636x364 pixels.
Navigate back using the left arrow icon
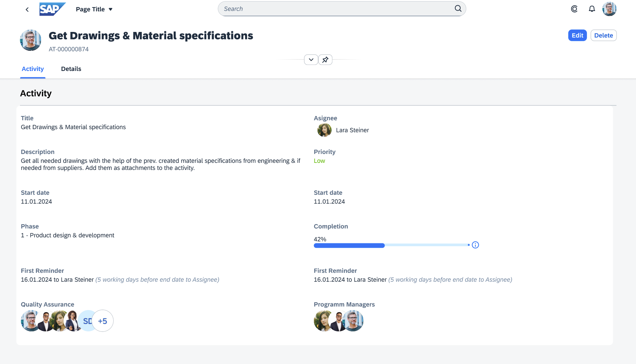click(x=27, y=9)
